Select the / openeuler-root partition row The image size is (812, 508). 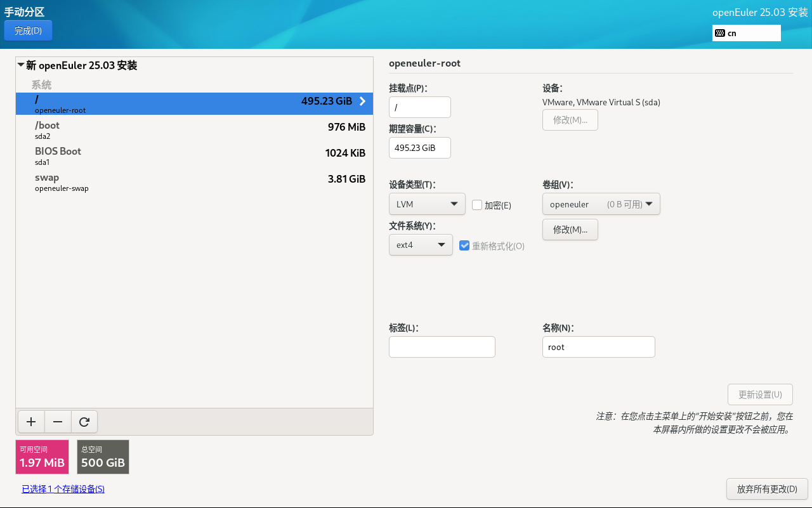pos(194,104)
